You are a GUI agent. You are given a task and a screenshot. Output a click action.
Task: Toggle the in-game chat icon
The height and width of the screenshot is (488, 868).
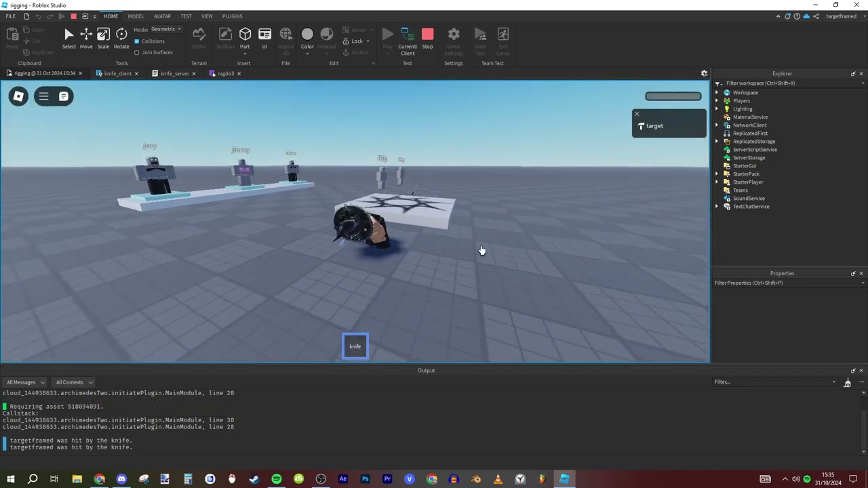click(63, 96)
